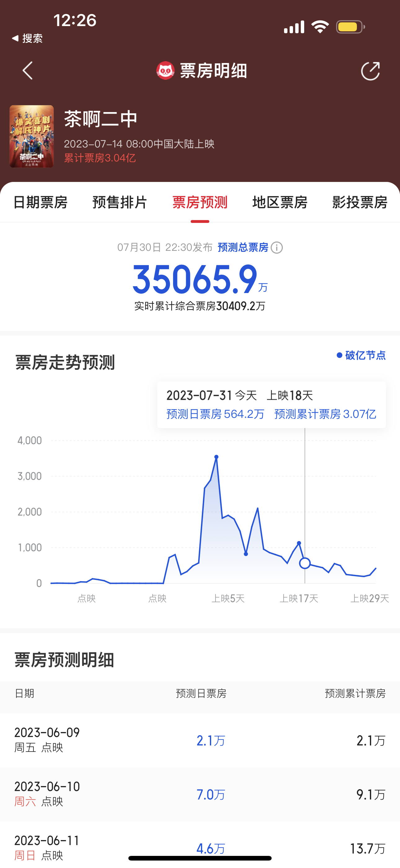Open the 茶啊二中 movie poster thumbnail

tap(32, 136)
